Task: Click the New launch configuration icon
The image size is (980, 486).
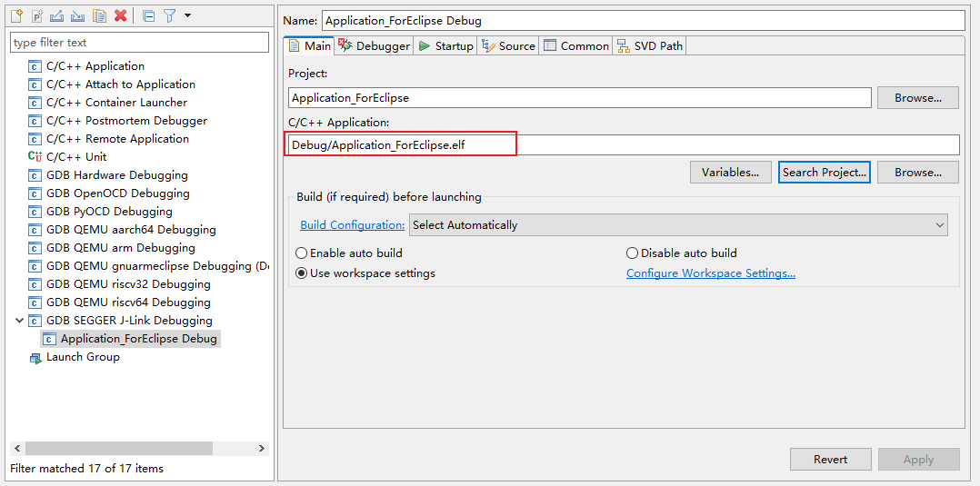Action: [16, 15]
